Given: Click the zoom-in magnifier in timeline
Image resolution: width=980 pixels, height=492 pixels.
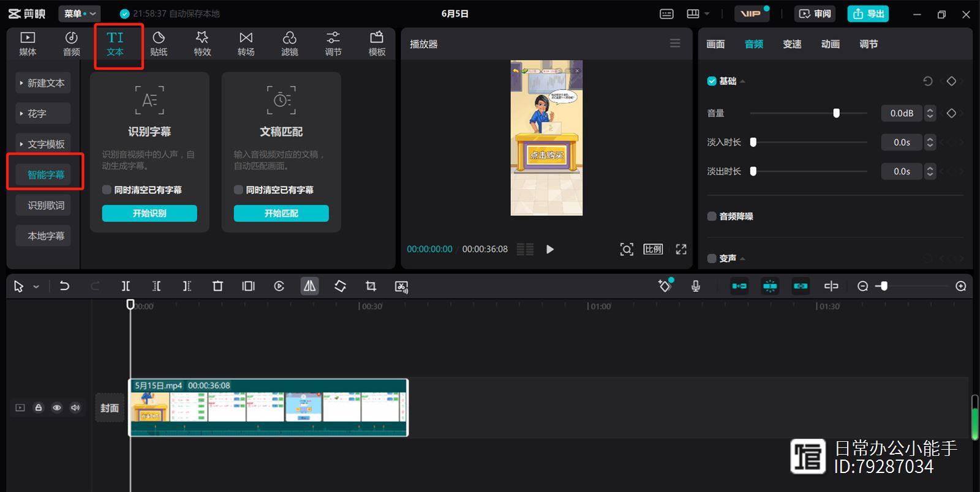Looking at the screenshot, I should click(x=961, y=286).
